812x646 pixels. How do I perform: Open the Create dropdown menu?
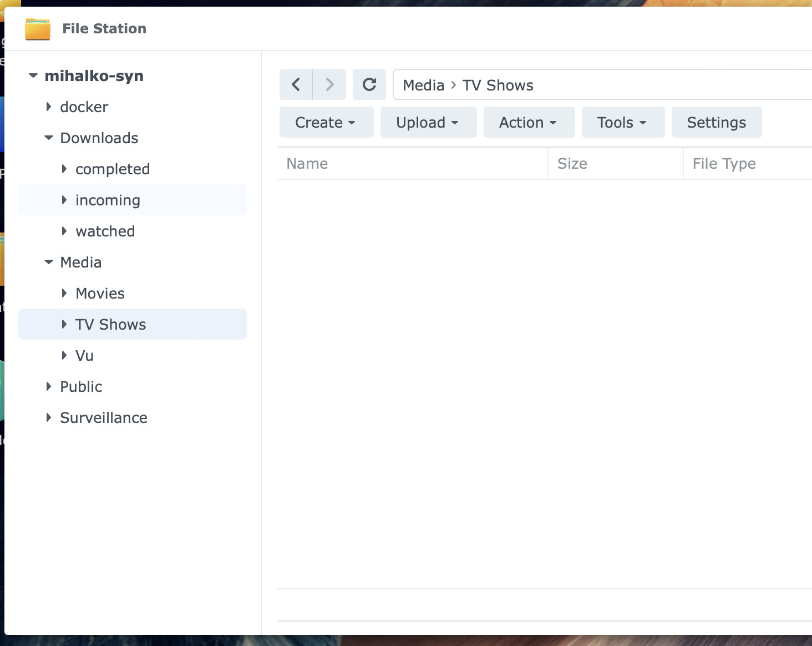click(x=326, y=122)
